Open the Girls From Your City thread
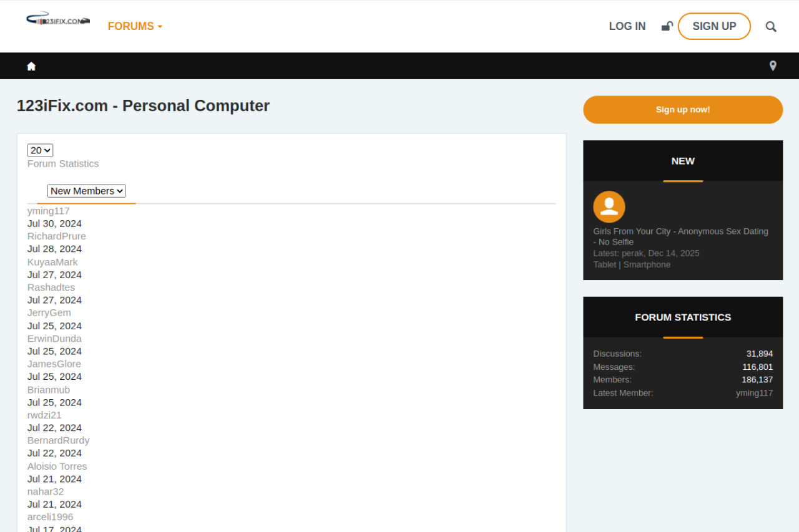 click(x=680, y=236)
